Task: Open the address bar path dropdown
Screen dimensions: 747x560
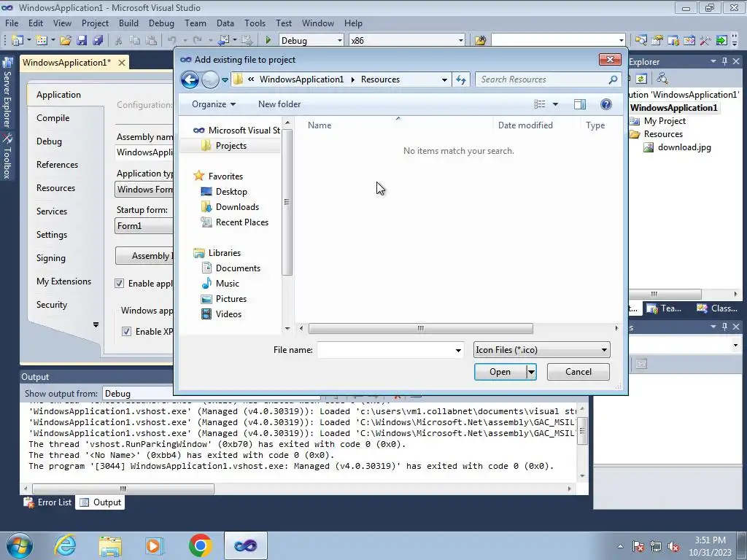Action: point(444,79)
